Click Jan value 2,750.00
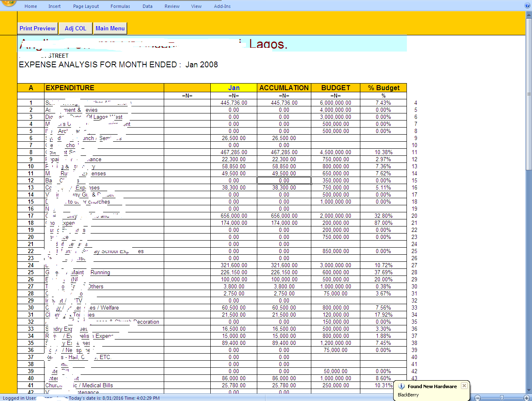The image size is (532, 401). tap(234, 293)
